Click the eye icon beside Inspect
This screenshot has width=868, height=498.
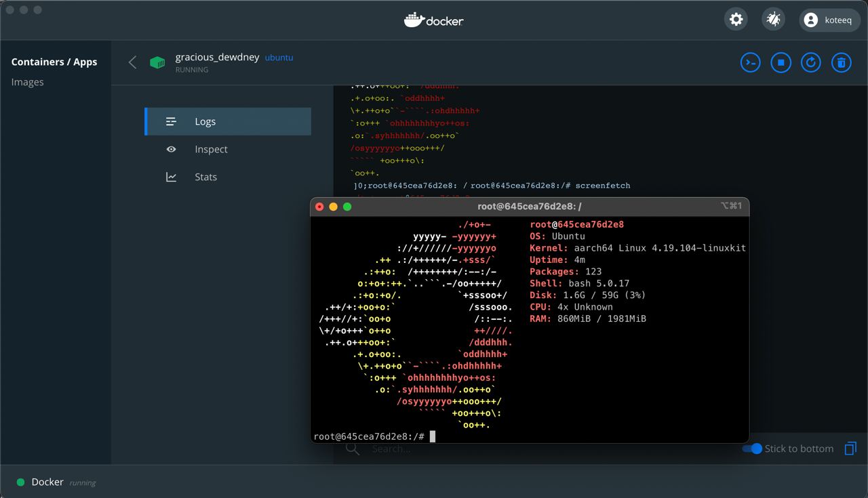point(172,149)
